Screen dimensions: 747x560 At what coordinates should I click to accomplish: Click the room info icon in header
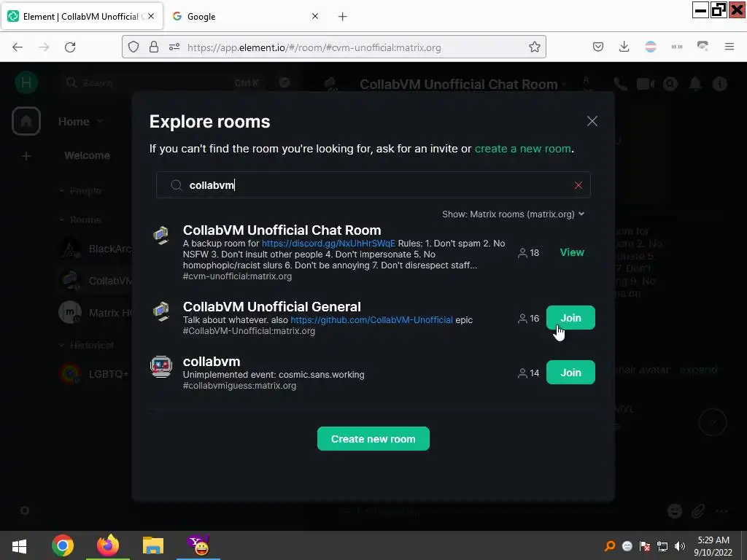click(720, 85)
